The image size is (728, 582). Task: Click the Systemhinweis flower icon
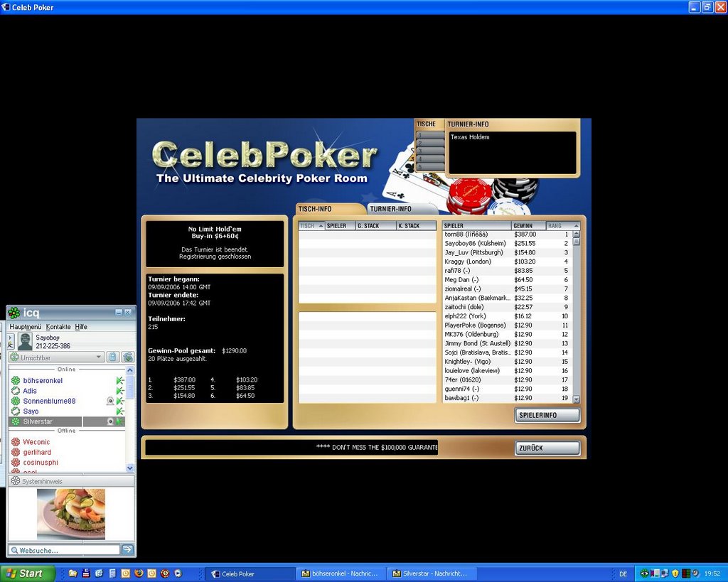16,481
